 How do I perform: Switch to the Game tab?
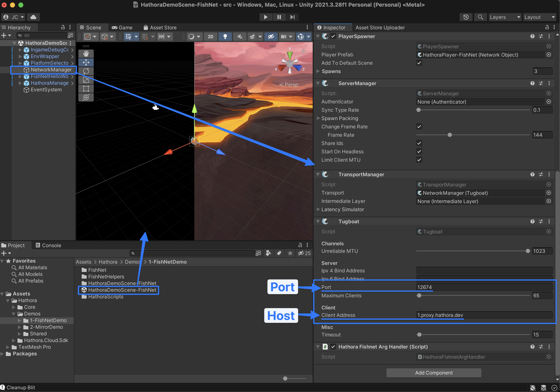coord(122,27)
